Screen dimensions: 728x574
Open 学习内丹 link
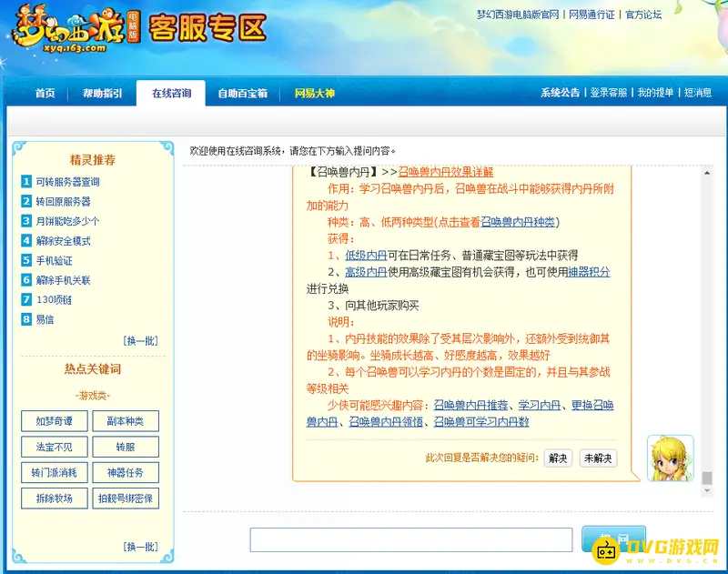(x=540, y=405)
